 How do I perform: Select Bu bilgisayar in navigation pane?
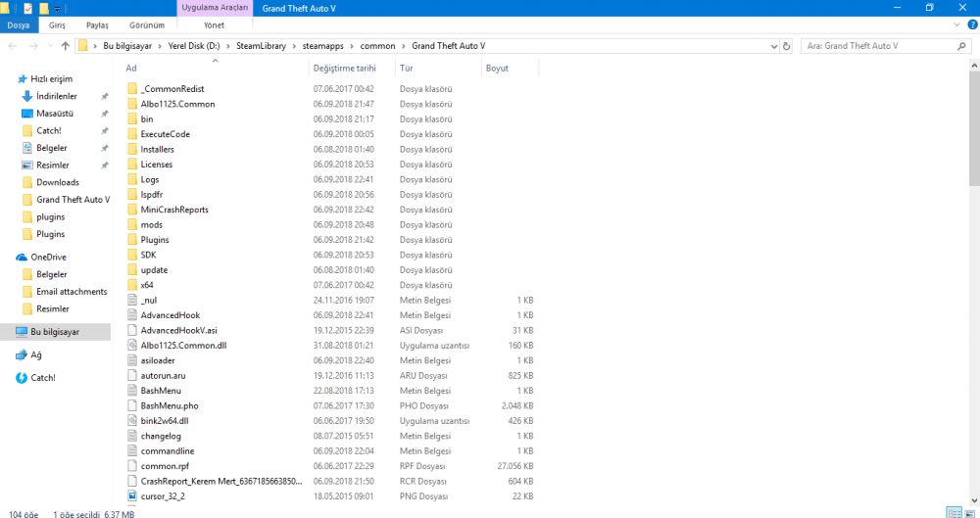click(x=55, y=332)
